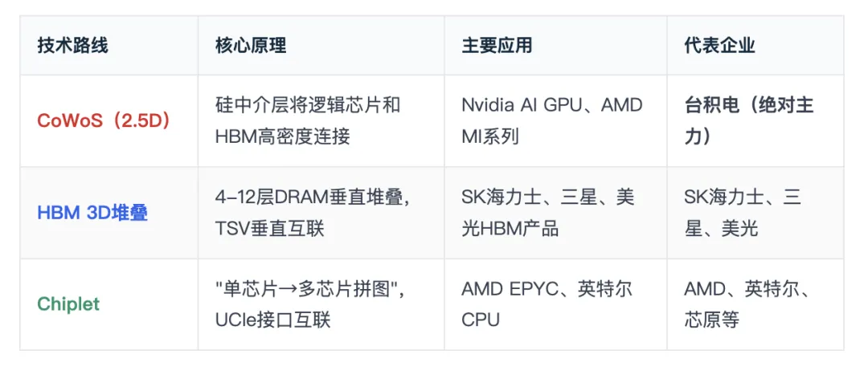Viewport: 868px width, 379px height.
Task: Click the 技术路线 column header
Action: coord(73,46)
